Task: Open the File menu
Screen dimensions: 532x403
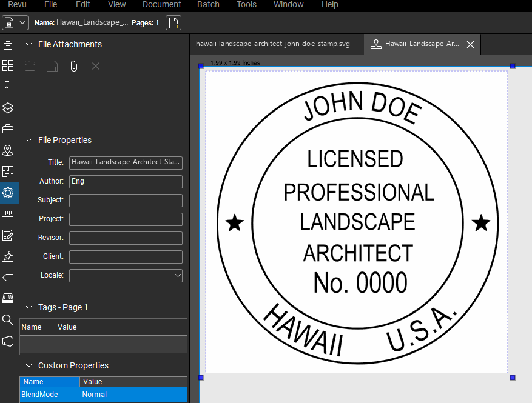Action: (50, 4)
